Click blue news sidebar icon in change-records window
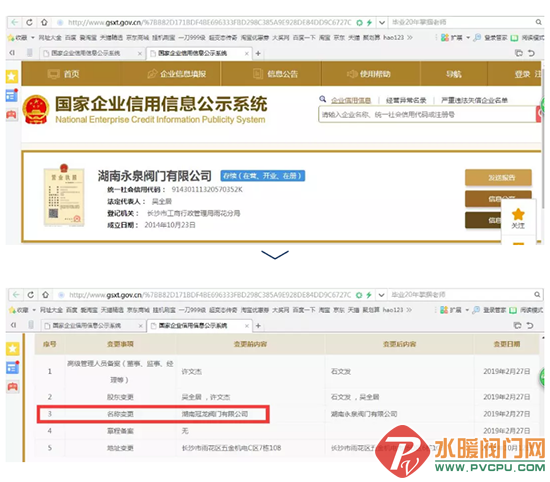Screen dimensions: 550x482 (x=13, y=367)
